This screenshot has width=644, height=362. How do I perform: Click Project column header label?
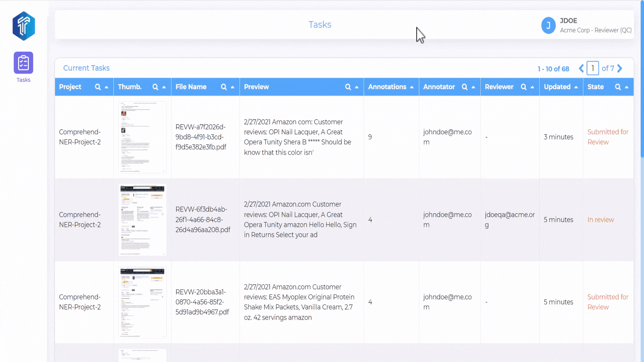(x=70, y=87)
